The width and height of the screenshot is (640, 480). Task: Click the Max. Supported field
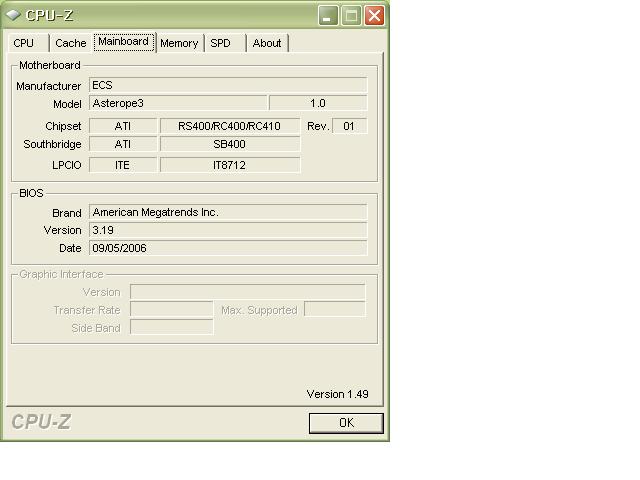[335, 309]
